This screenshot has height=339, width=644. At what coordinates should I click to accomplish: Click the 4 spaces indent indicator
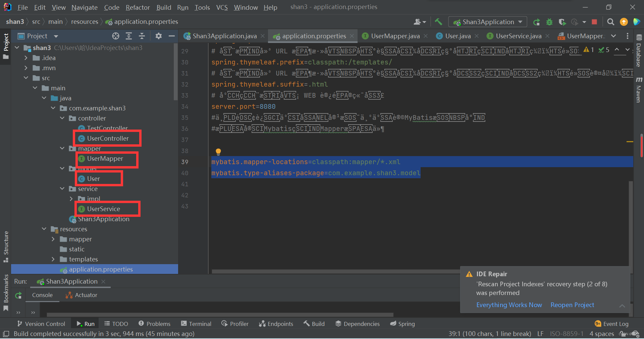click(x=602, y=334)
